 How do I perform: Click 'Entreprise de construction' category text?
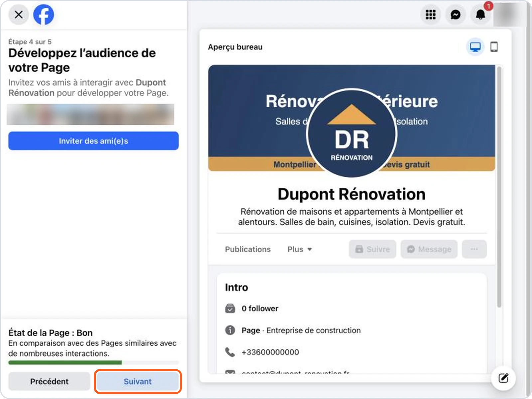click(314, 331)
